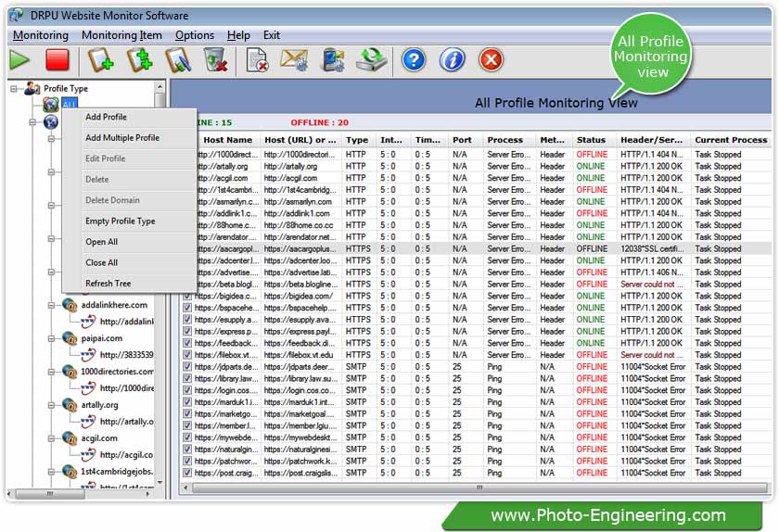Click the Profile Type user icon in tree

32,88
